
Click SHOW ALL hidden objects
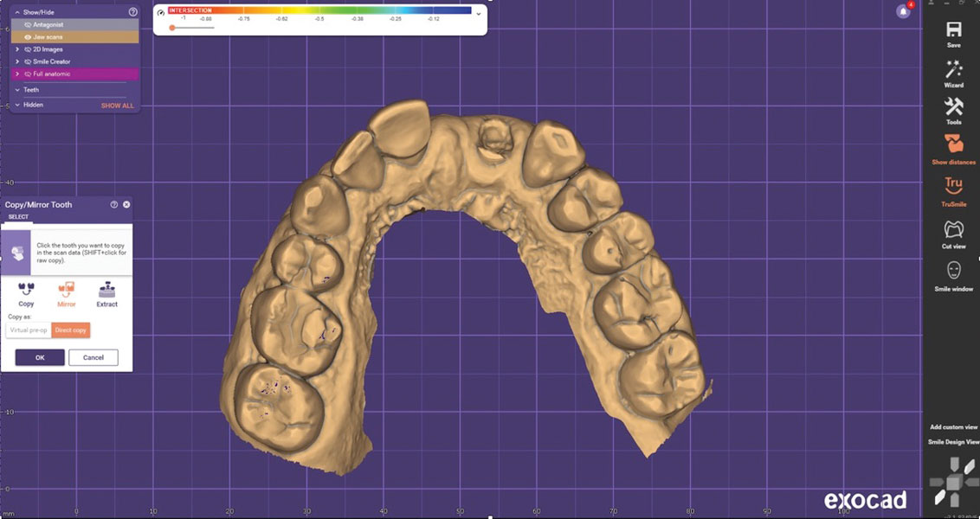(x=118, y=106)
